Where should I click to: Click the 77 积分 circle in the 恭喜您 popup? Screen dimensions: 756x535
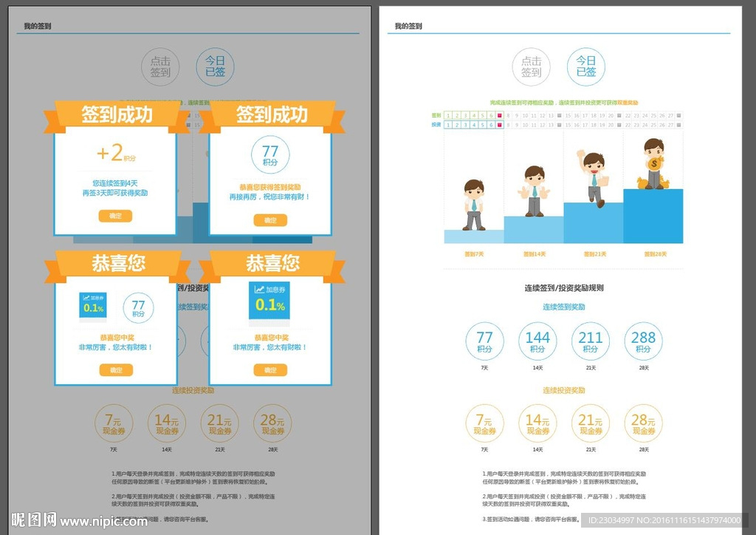138,308
